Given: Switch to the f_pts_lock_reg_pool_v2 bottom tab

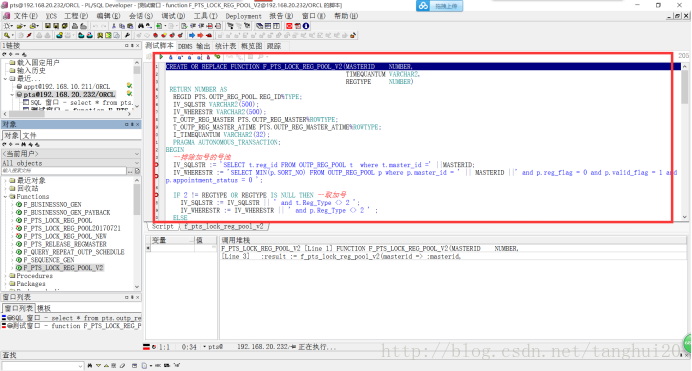Looking at the screenshot, I should 224,226.
